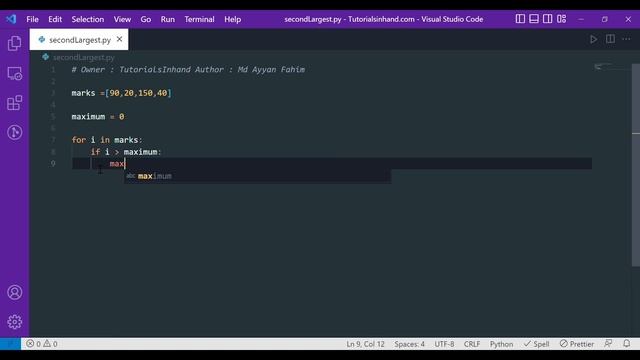Open the View menu
Viewport: 640px width, 360px height.
point(122,19)
